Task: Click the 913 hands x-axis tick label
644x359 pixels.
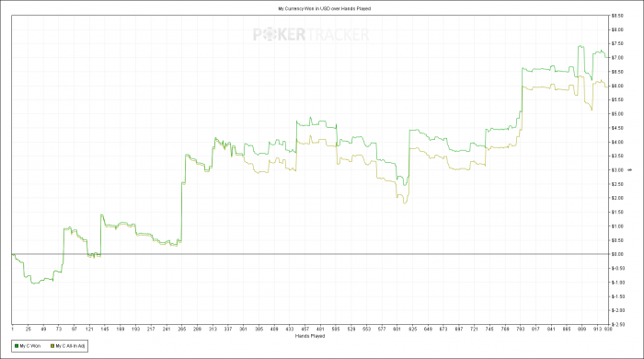Action: click(x=597, y=330)
